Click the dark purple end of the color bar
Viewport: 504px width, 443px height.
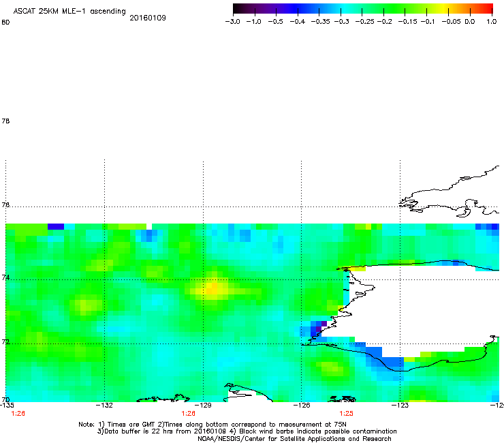240,9
